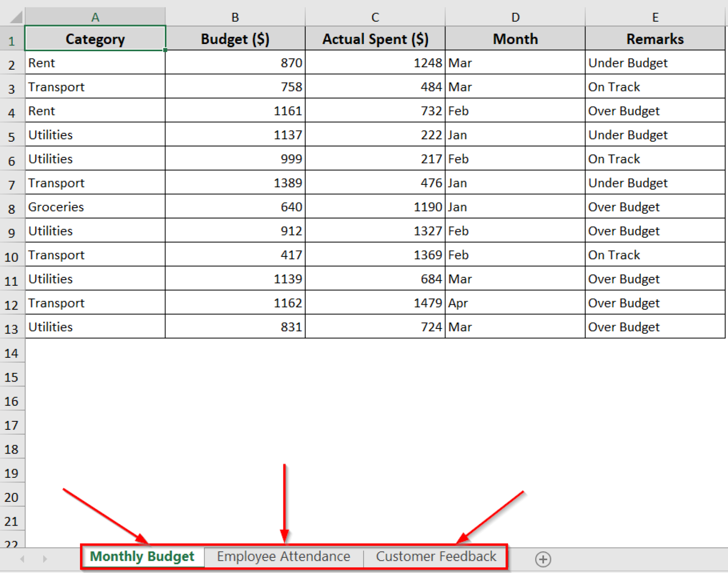Select the Apr month cell in row 12

click(515, 302)
